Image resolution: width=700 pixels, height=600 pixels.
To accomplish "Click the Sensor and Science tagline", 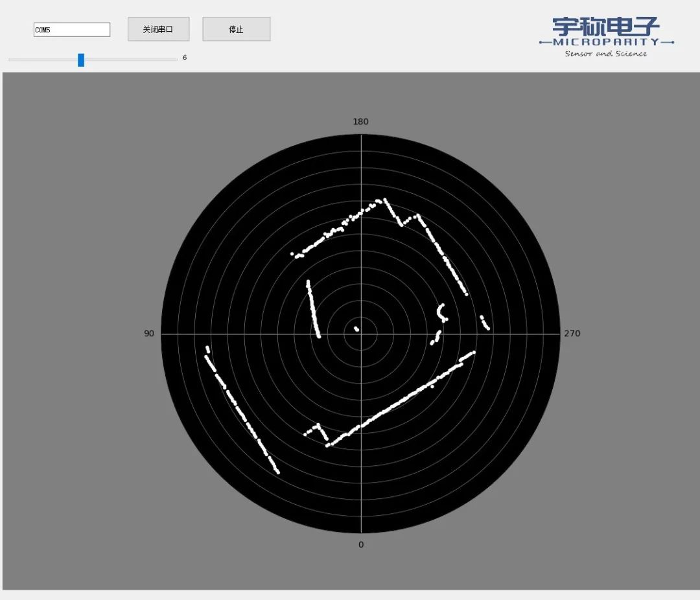I will pyautogui.click(x=606, y=54).
